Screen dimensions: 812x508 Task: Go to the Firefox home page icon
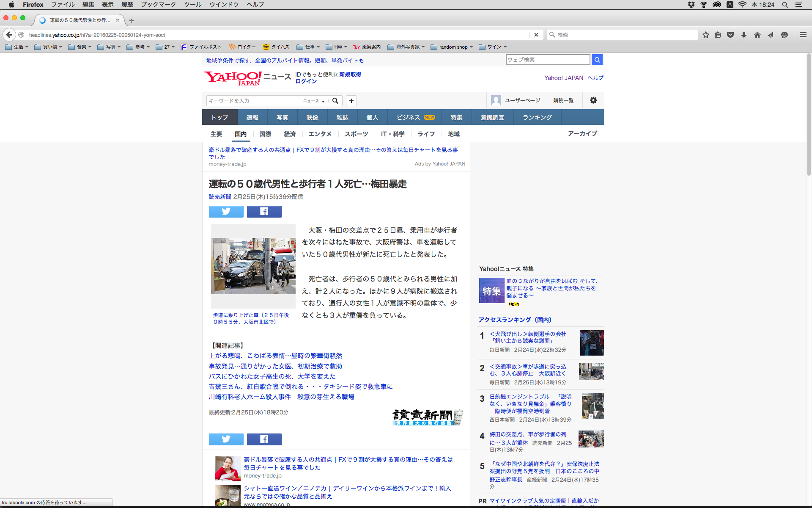(757, 35)
